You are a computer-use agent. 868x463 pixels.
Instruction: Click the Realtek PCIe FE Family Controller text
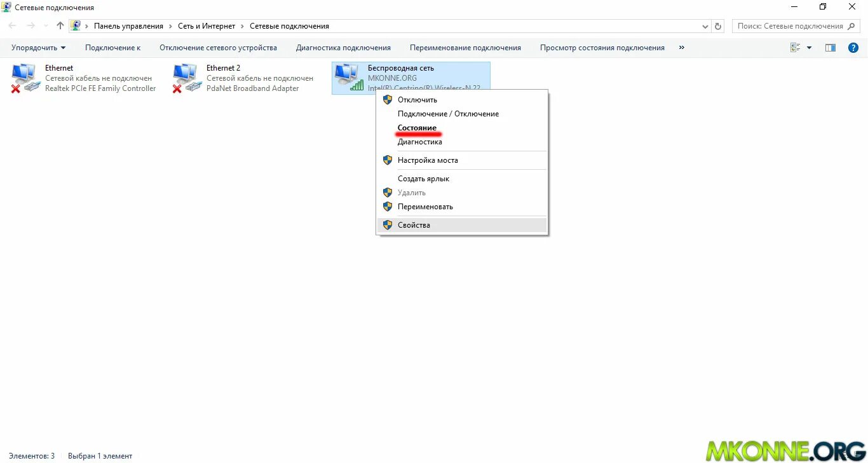point(100,88)
